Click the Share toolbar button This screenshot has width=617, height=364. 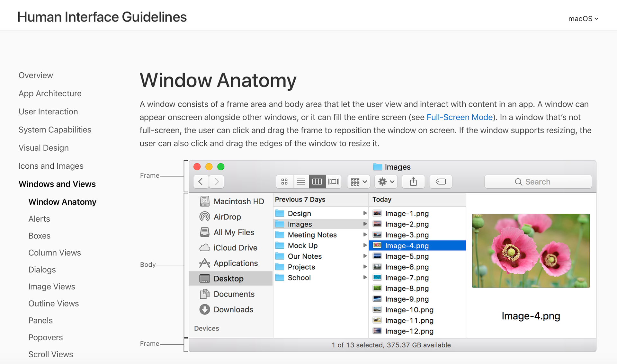point(413,182)
